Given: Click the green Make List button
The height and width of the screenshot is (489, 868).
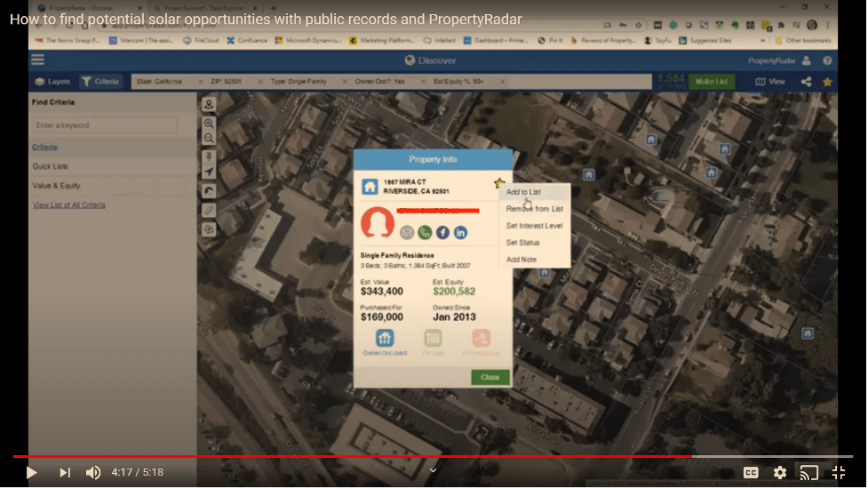Looking at the screenshot, I should click(x=712, y=82).
